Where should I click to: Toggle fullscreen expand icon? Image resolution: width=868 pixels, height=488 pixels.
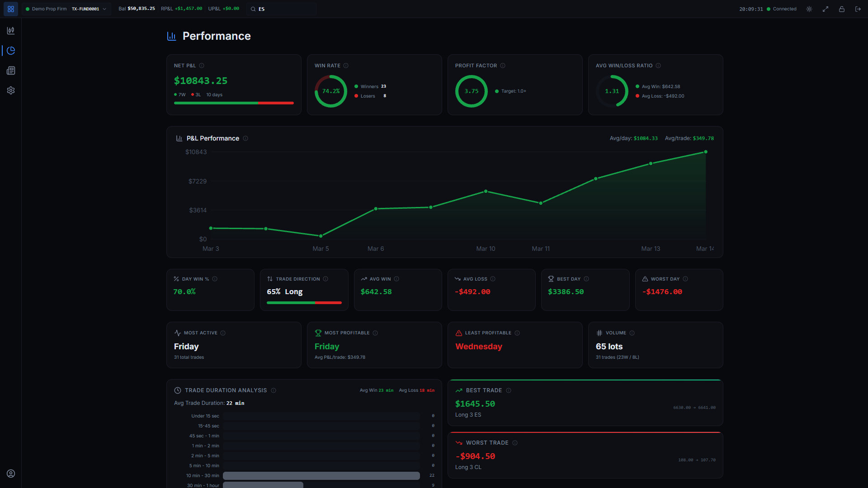[x=826, y=9]
